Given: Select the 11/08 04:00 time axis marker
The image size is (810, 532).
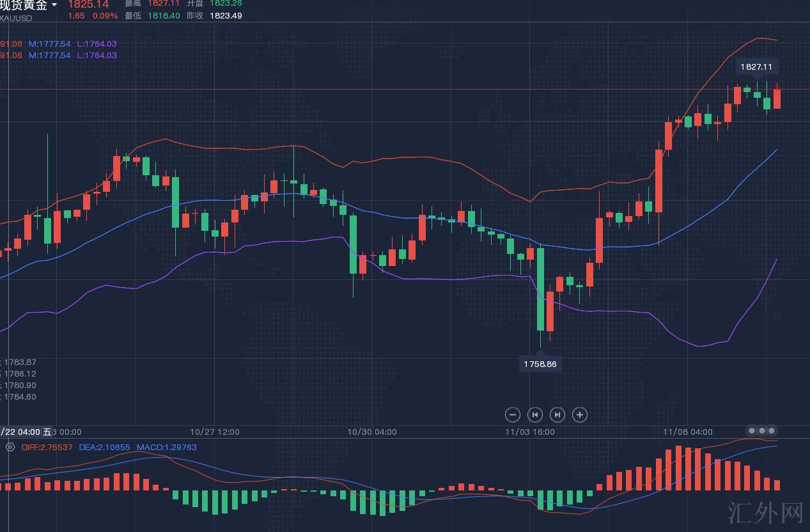Looking at the screenshot, I should tap(687, 432).
